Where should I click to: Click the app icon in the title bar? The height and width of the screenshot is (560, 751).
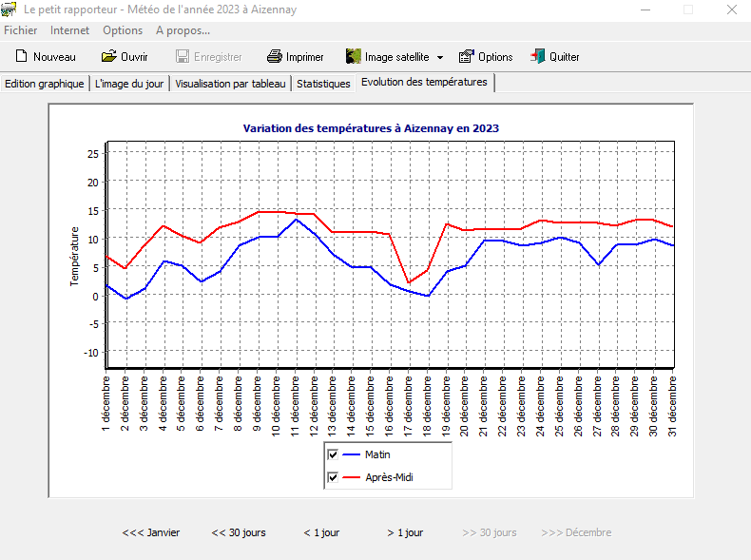(x=9, y=10)
